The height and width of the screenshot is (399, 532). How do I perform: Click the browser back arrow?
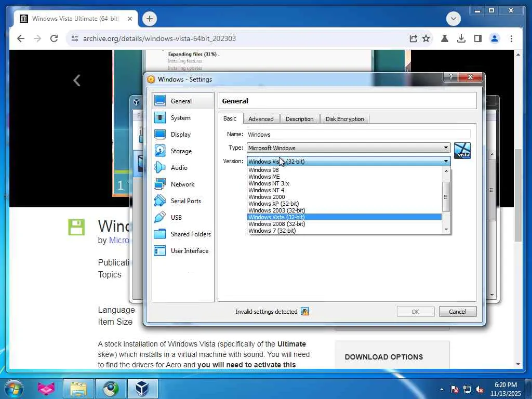point(21,38)
